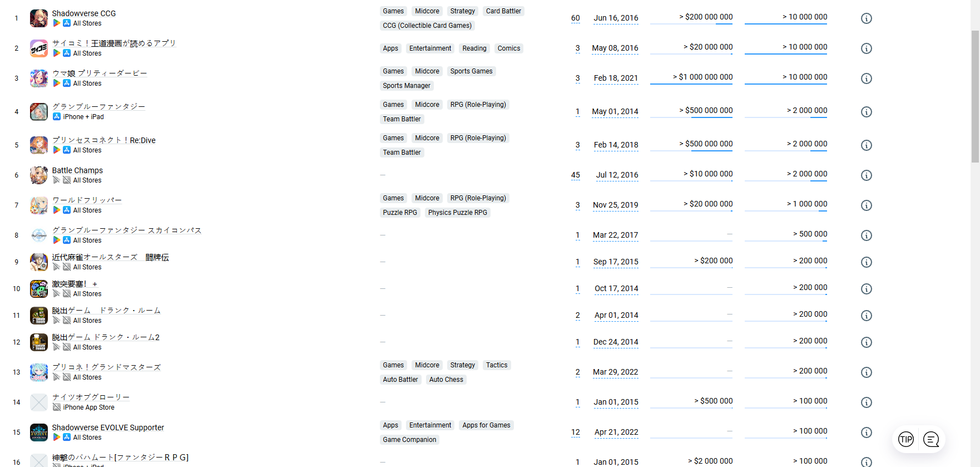Click サイコミ app icon
Viewport: 980px width, 467px height.
pos(39,48)
